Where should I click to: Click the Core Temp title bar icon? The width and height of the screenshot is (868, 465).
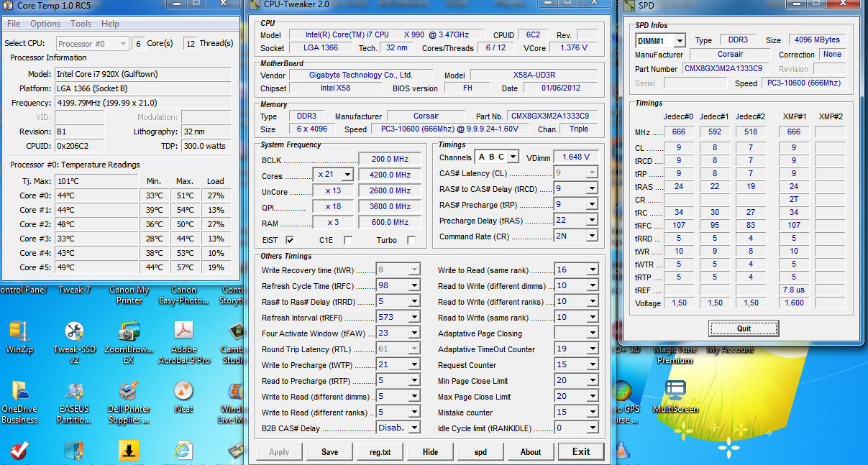[8, 4]
